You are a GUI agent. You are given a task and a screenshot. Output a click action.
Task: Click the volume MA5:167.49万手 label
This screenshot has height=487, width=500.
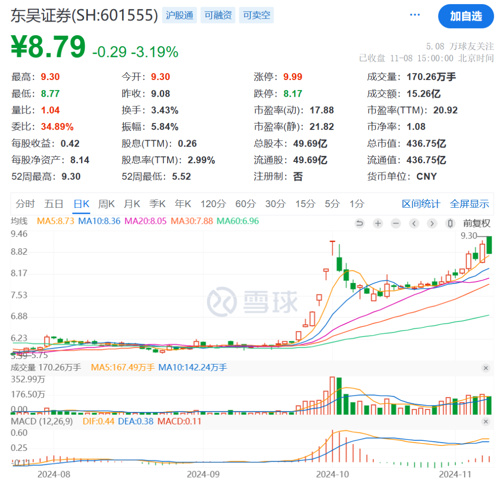122,368
